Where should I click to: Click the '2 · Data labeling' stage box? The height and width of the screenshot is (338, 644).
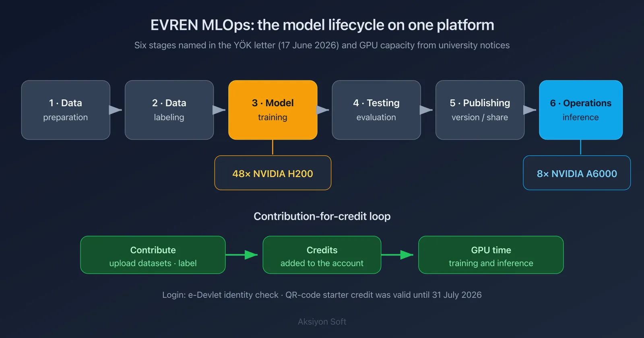169,110
